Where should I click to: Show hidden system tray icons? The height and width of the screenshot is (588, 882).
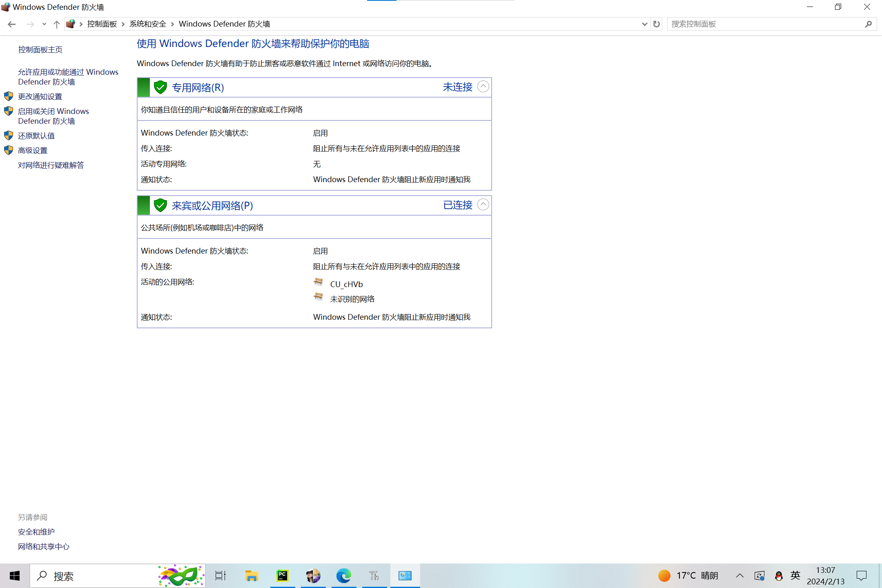click(739, 576)
